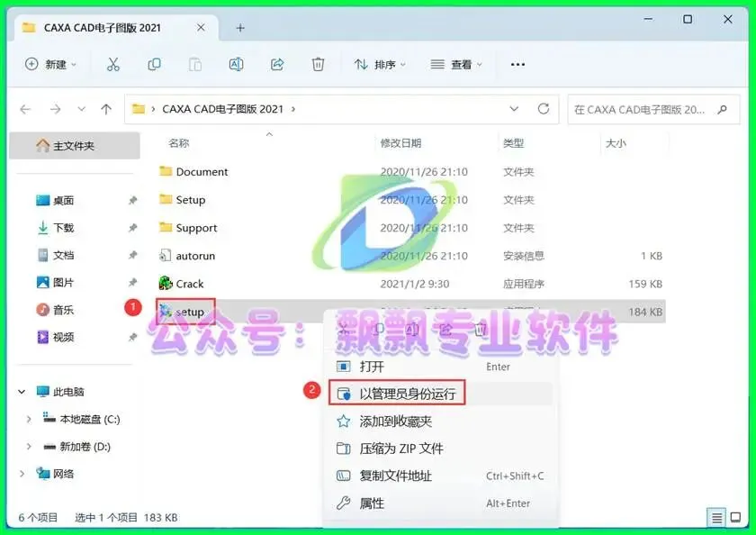Unpin 桌面 via its pin icon
756x535 pixels.
[x=132, y=200]
